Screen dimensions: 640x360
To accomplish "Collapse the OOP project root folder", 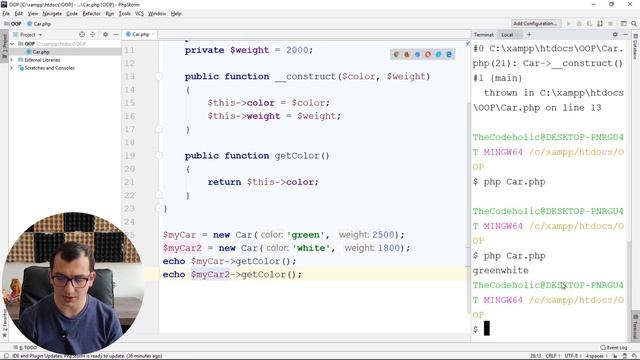I will tap(12, 44).
